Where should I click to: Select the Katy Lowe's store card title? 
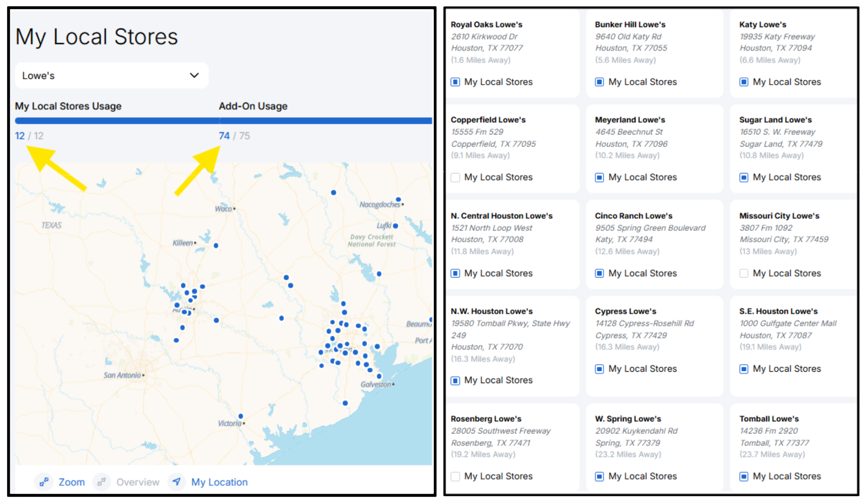pyautogui.click(x=762, y=24)
